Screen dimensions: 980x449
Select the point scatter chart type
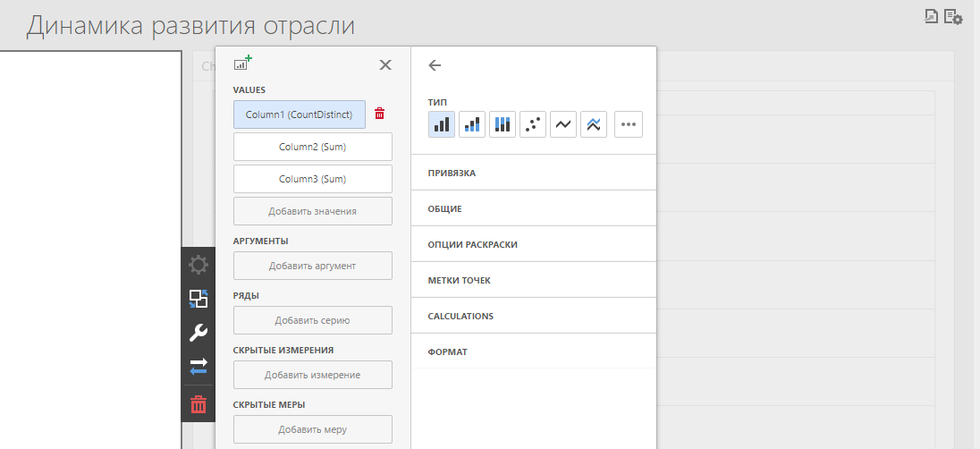pos(533,124)
